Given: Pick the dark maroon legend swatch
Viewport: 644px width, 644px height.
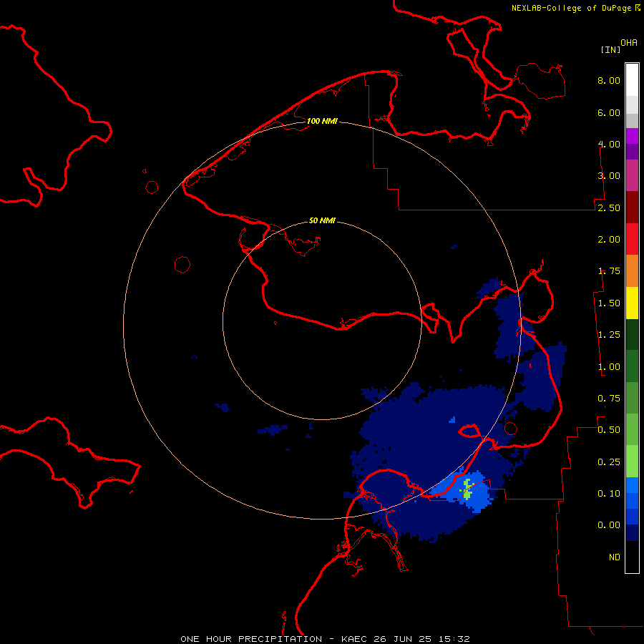Looking at the screenshot, I should click(x=632, y=208).
